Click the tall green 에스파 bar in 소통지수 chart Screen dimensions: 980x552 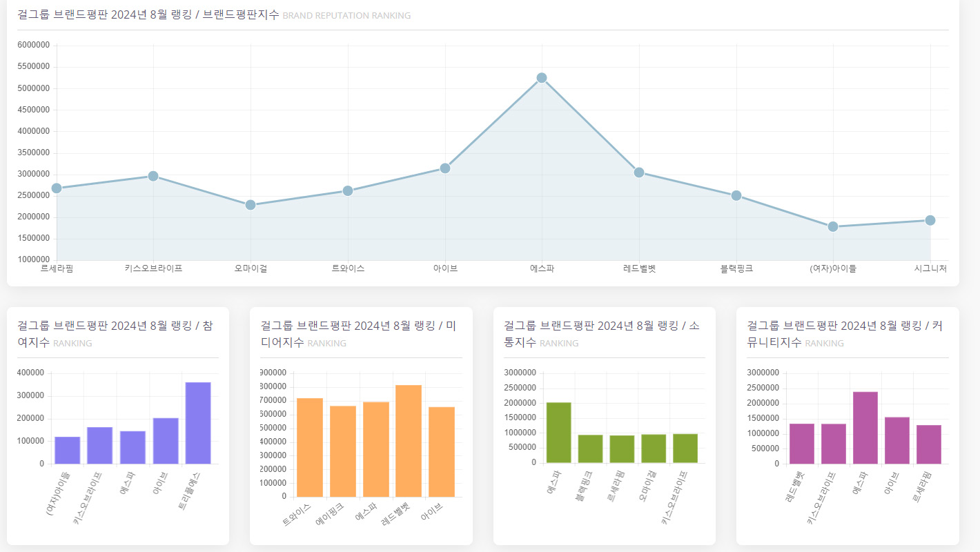[x=559, y=433]
